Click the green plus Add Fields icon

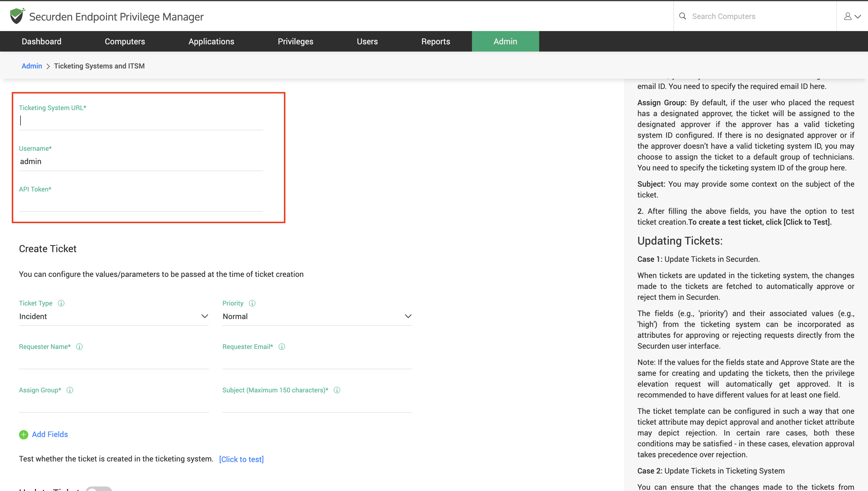[x=24, y=434]
